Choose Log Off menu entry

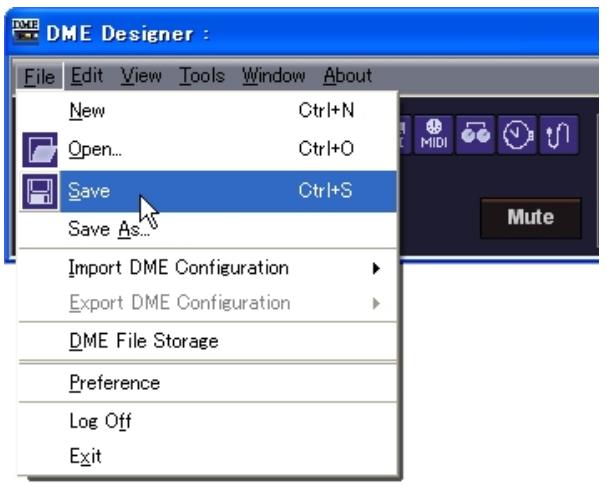[208, 421]
